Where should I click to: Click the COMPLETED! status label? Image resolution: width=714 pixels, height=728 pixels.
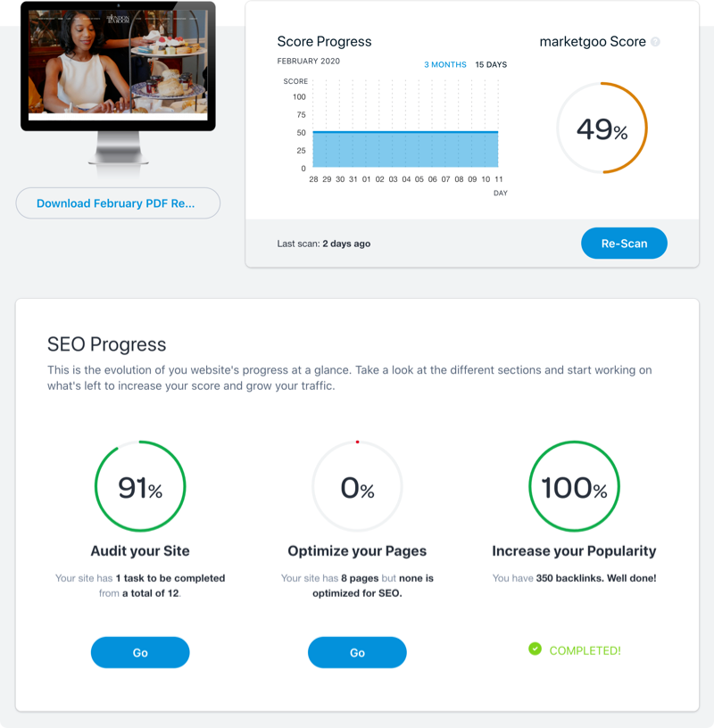pos(585,650)
